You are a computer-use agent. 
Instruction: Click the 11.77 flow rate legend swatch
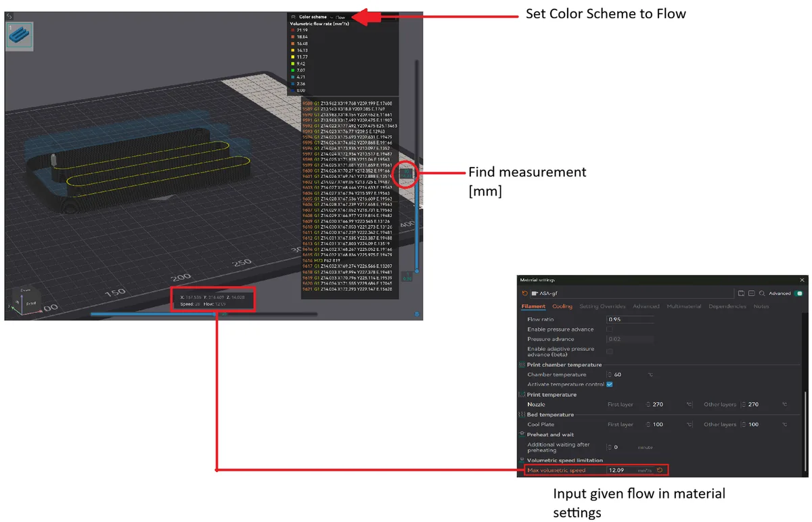tap(292, 57)
